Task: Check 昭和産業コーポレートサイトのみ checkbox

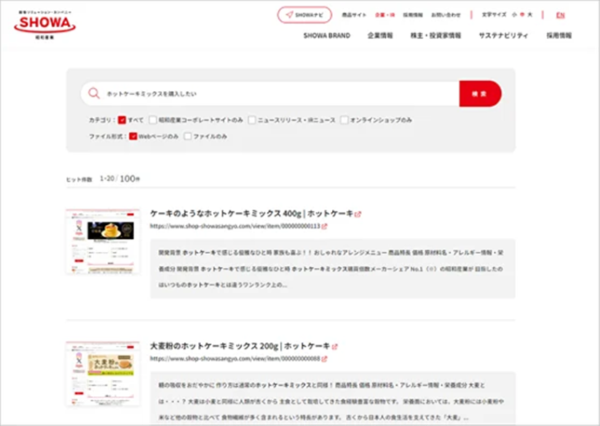Action: tap(153, 120)
